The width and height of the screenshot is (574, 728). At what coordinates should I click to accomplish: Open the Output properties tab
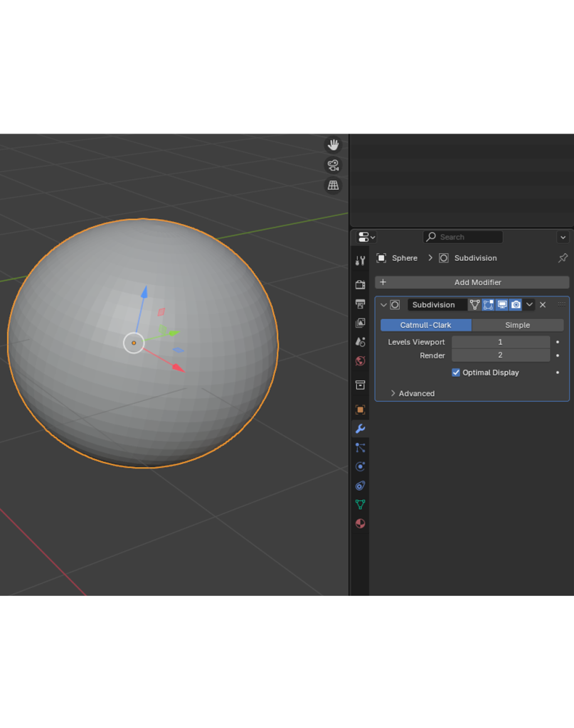coord(361,304)
